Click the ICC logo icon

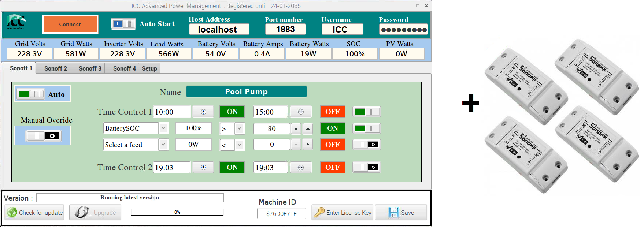click(16, 23)
